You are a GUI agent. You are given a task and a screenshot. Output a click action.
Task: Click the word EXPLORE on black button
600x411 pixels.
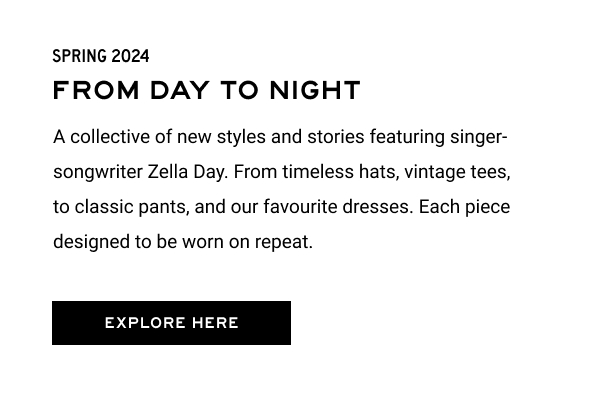(x=145, y=323)
